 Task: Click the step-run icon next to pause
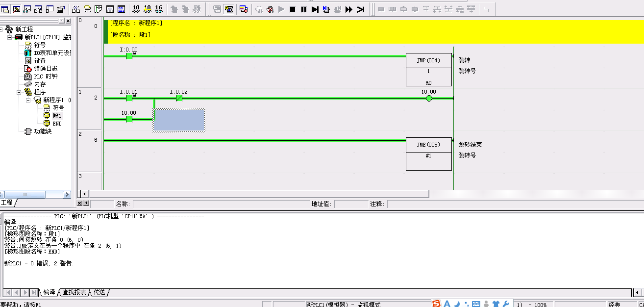315,9
